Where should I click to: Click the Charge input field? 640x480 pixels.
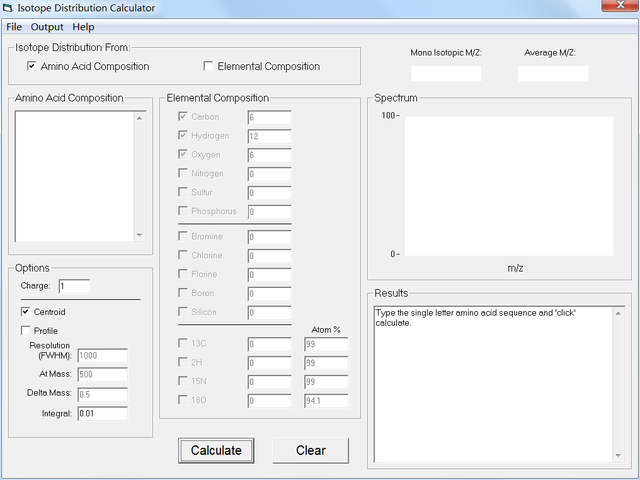coord(73,287)
